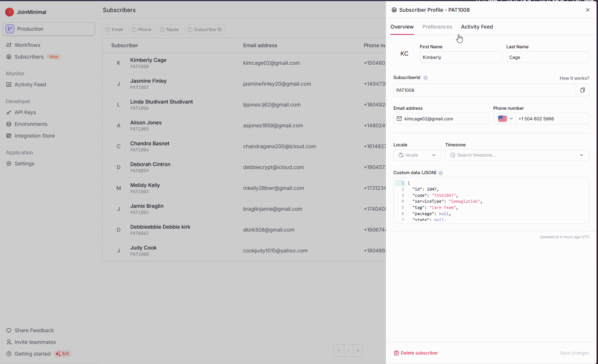This screenshot has height=364, width=598.
Task: Open API Keys from the key icon
Action: tap(9, 112)
